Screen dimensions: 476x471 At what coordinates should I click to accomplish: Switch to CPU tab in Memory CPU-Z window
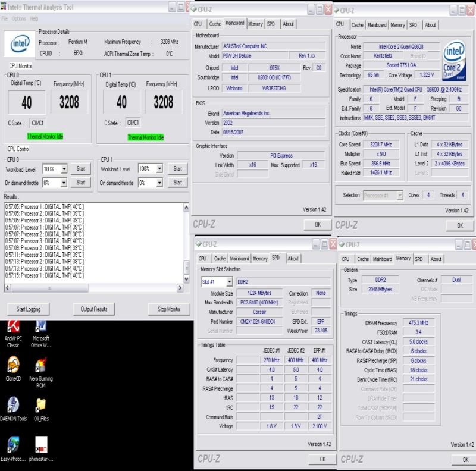tap(346, 259)
